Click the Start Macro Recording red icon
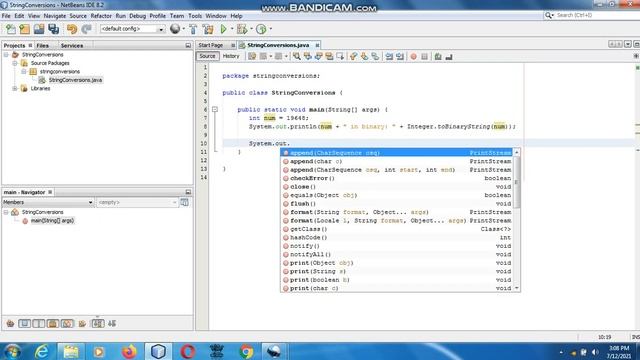 [x=413, y=56]
